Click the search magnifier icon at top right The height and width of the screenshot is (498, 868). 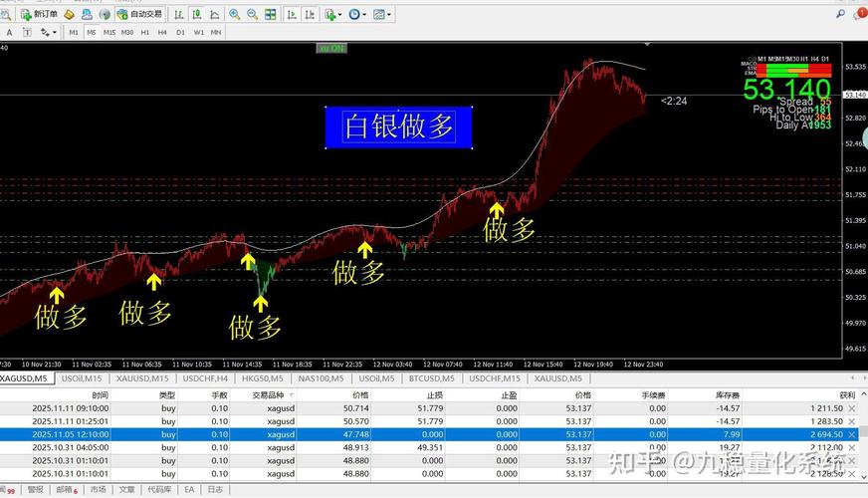[840, 14]
